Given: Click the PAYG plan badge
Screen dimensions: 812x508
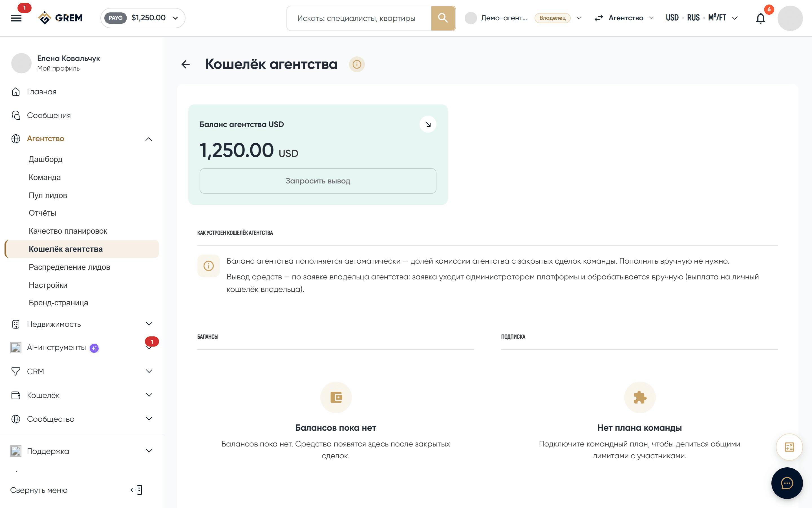Looking at the screenshot, I should pyautogui.click(x=115, y=18).
